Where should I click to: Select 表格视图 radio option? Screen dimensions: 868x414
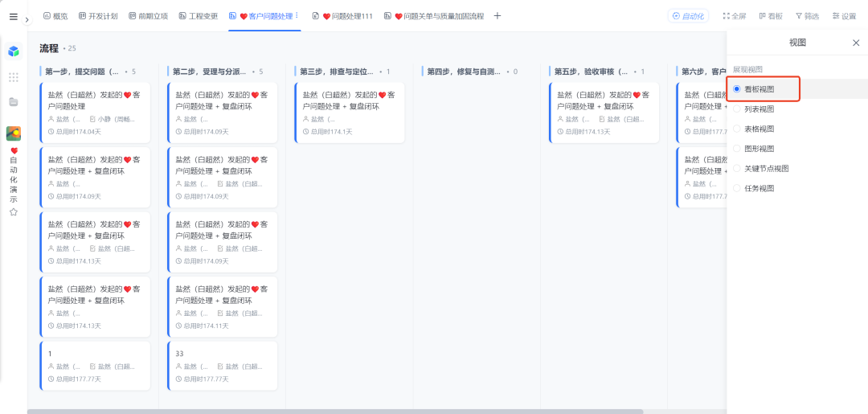coord(737,129)
